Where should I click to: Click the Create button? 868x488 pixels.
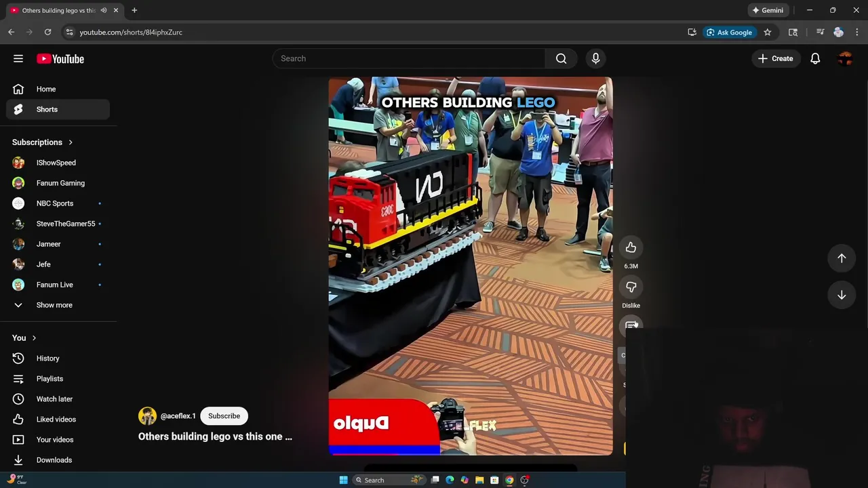775,58
